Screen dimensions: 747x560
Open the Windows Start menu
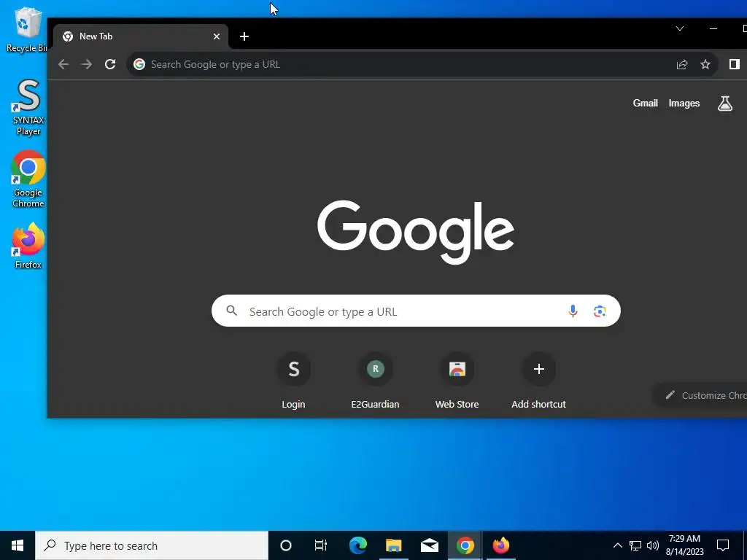pos(18,545)
